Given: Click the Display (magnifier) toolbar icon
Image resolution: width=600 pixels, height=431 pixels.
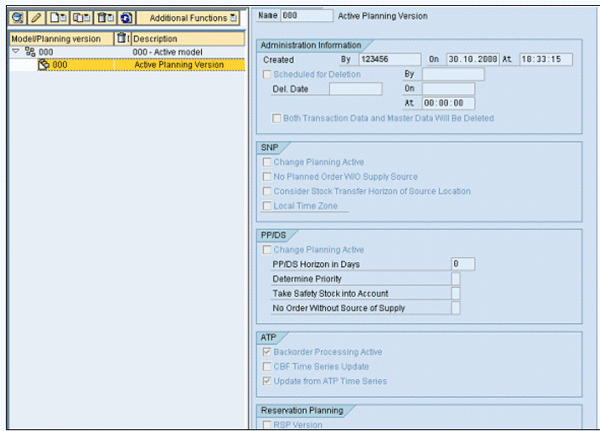Looking at the screenshot, I should [x=16, y=18].
